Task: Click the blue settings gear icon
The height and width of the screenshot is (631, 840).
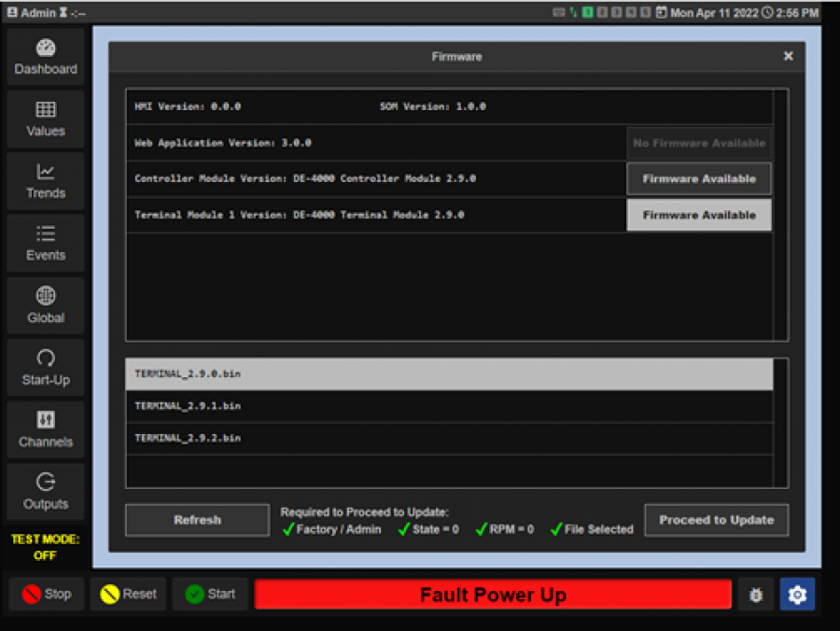Action: tap(797, 595)
